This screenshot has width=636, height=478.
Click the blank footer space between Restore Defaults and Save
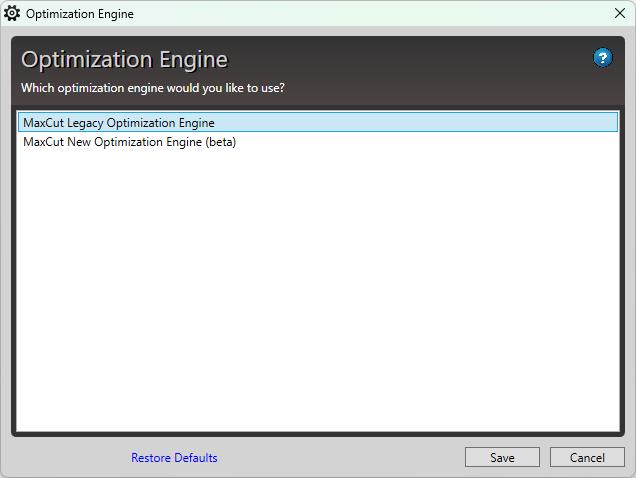click(x=340, y=458)
